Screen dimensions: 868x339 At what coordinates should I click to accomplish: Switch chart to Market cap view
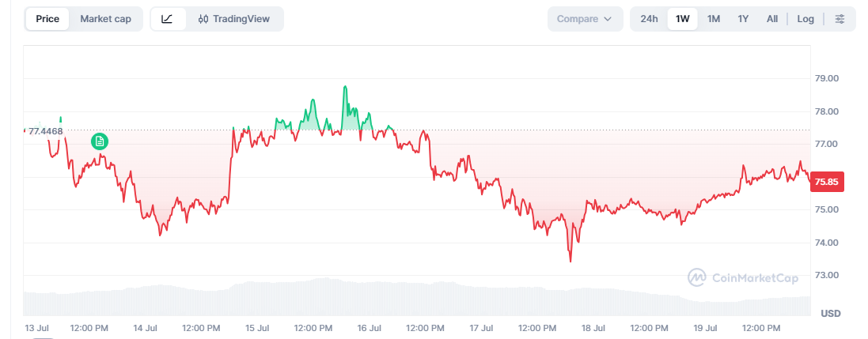click(106, 19)
